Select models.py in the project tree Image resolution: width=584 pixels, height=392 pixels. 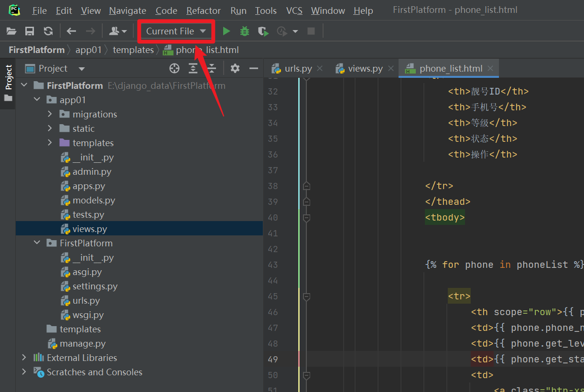tap(94, 201)
